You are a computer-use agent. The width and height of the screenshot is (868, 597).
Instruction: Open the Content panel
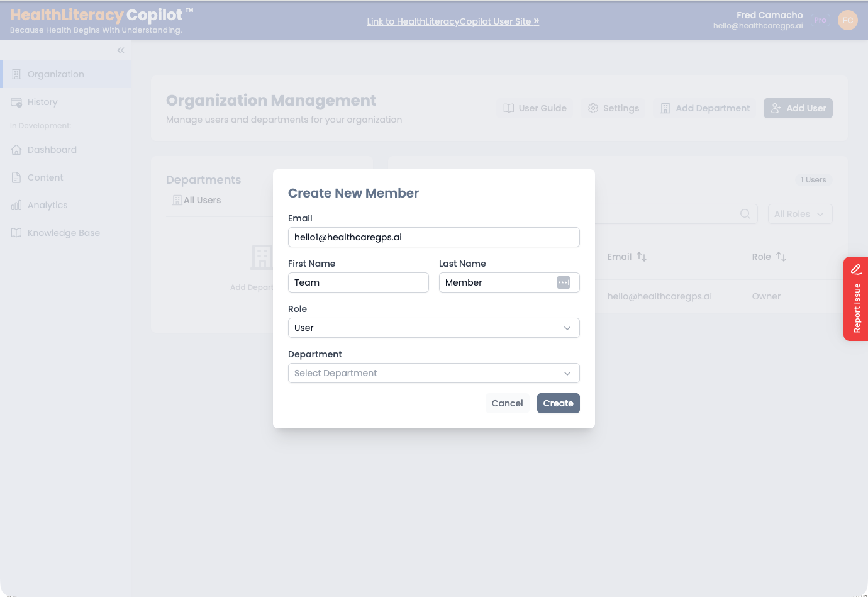point(15,177)
